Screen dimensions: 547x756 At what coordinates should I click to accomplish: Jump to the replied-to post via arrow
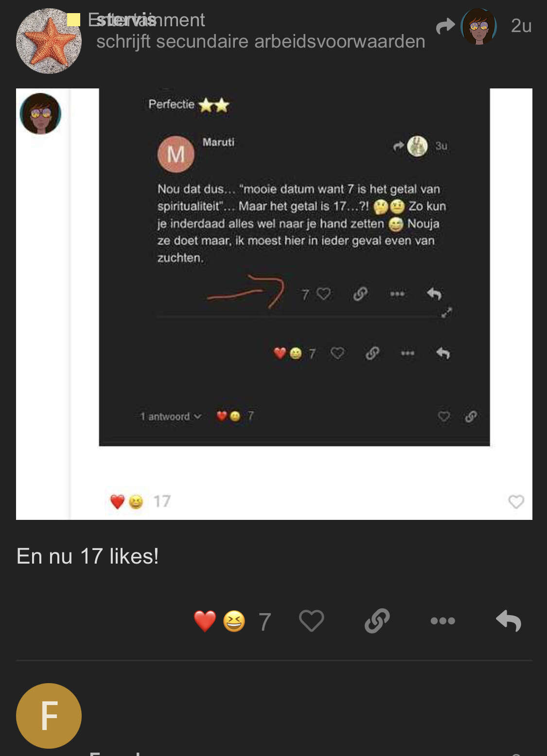click(445, 26)
